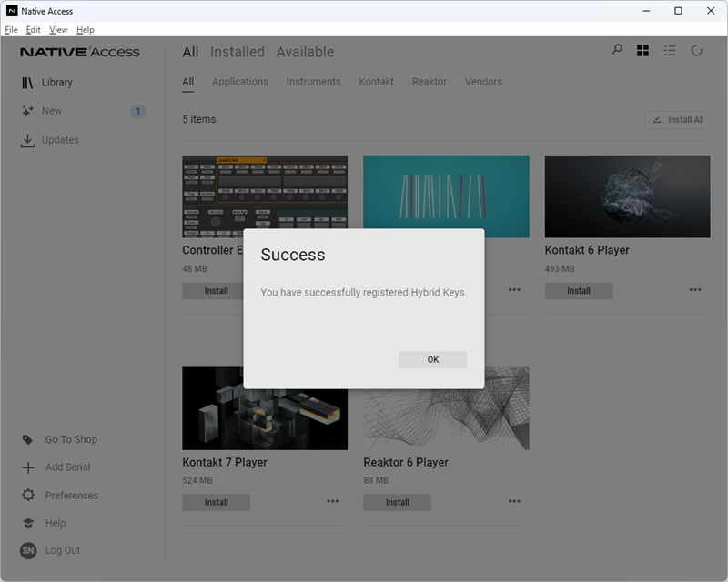The width and height of the screenshot is (728, 582).
Task: Click the Add Serial plus icon
Action: 28,467
